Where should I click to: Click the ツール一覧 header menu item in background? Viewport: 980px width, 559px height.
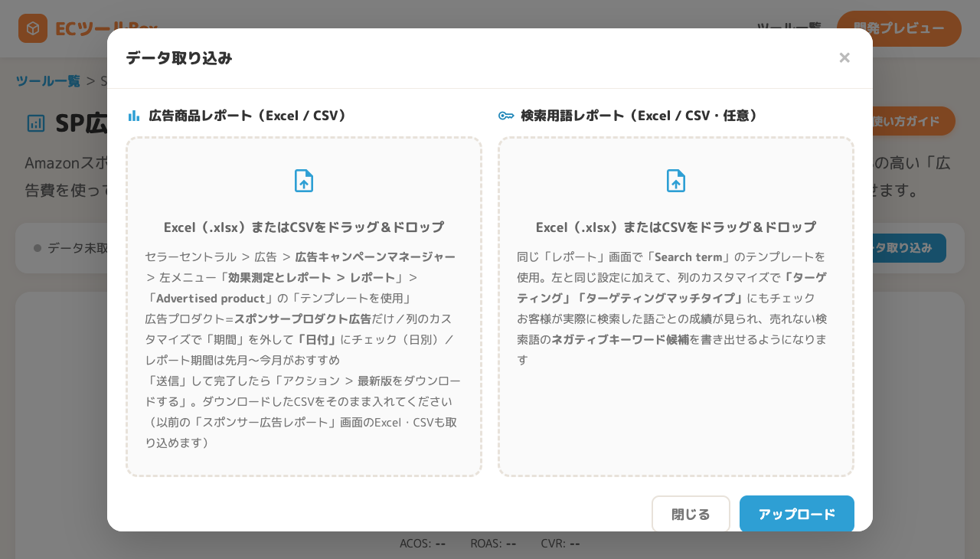[789, 28]
